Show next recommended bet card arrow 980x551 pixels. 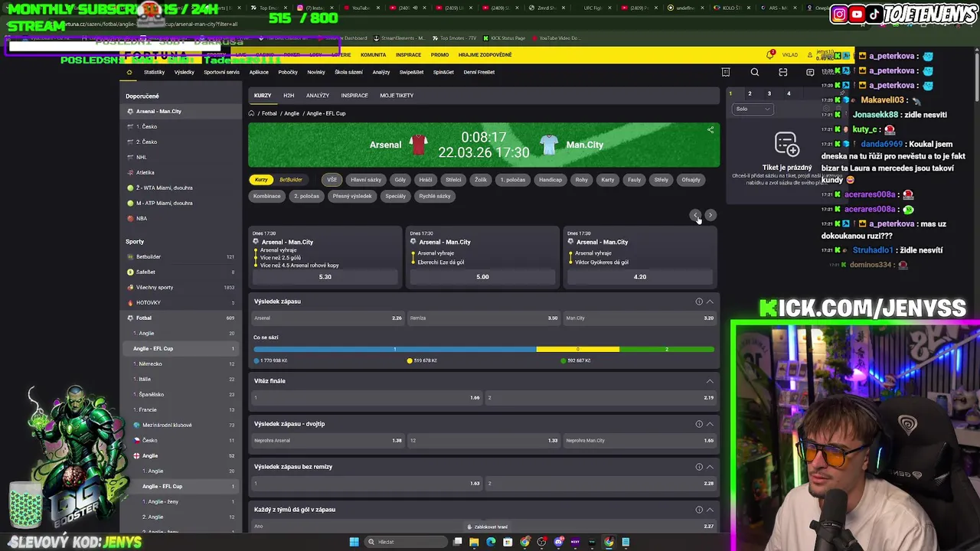tap(710, 215)
